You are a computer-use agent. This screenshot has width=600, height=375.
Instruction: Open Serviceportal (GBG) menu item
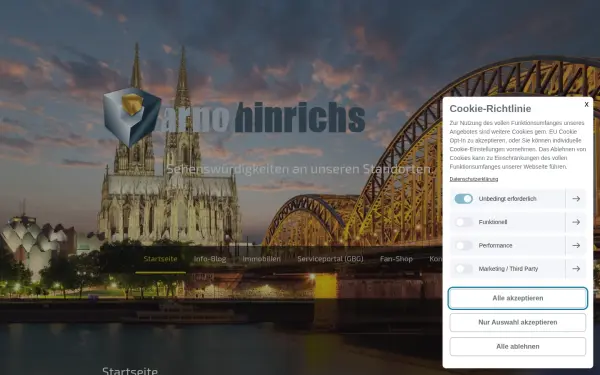[330, 259]
